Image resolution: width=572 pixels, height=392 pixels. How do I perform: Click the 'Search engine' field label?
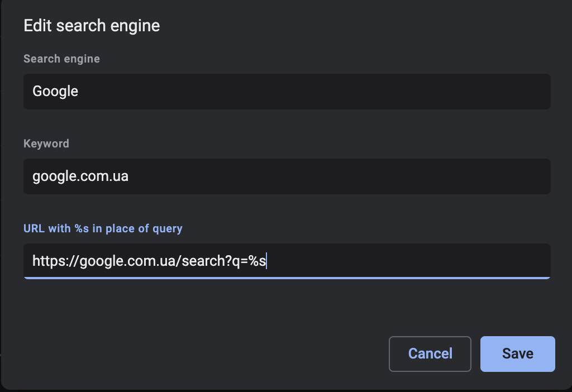[x=61, y=59]
